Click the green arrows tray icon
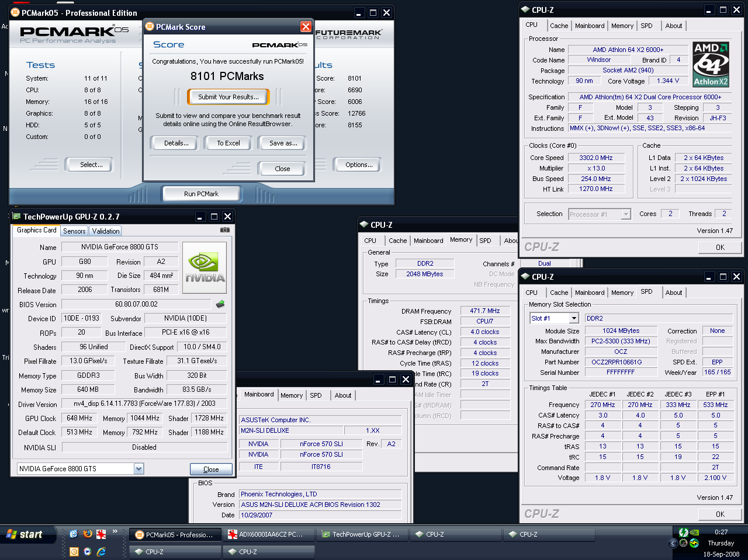Image resolution: width=748 pixels, height=560 pixels. coord(684,533)
